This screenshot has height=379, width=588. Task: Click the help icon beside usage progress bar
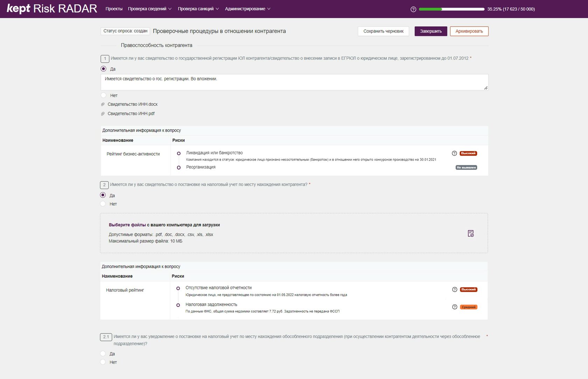413,9
